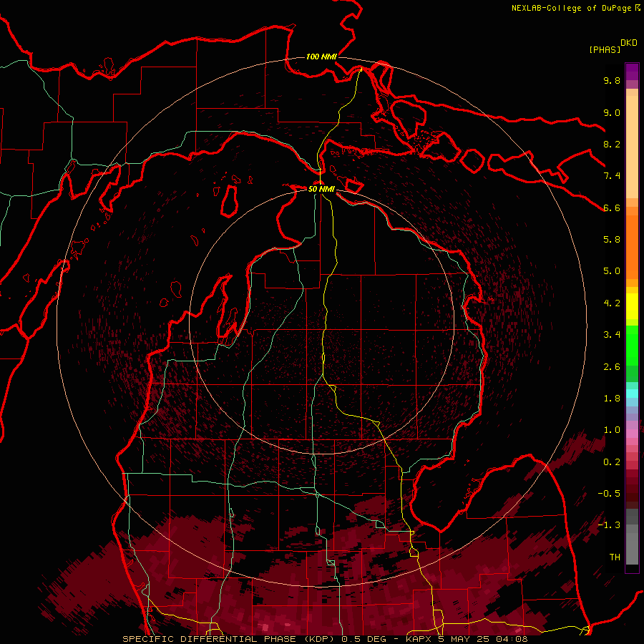The image size is (644, 644).
Task: Pick the orange segment of the color scale
Action: point(632,247)
